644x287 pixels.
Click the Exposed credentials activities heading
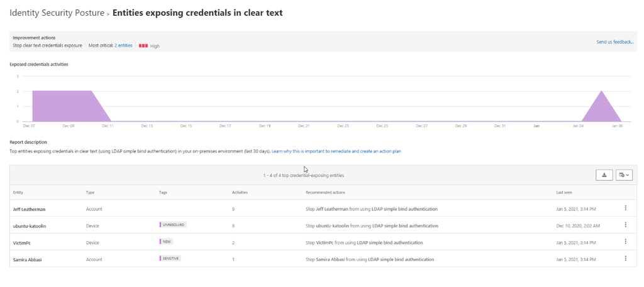click(x=39, y=64)
